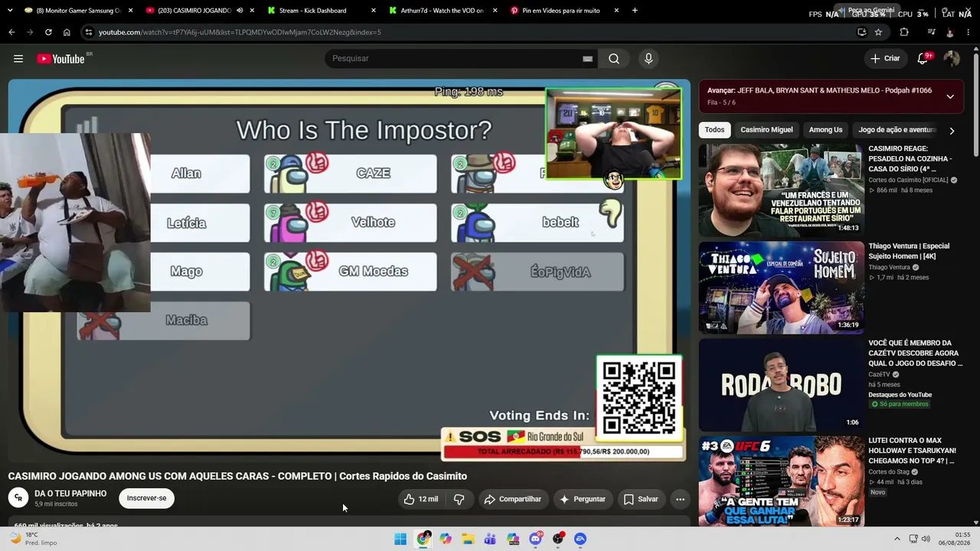Open the Windows Start menu

(x=400, y=539)
